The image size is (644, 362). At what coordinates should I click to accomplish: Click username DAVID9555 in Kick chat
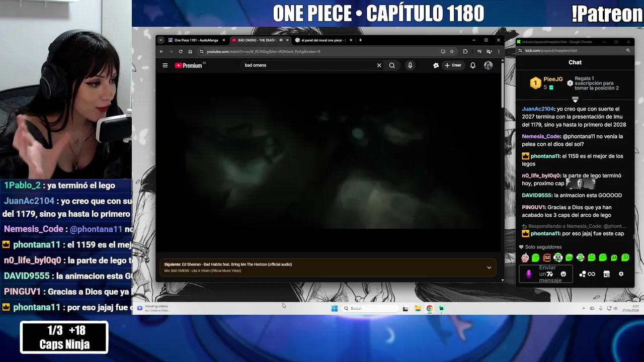(537, 195)
